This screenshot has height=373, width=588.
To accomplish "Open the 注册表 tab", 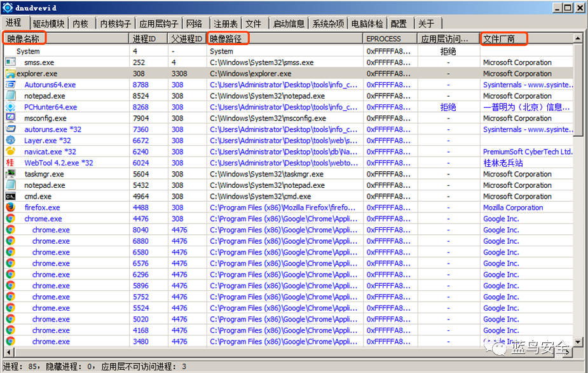I will point(226,24).
